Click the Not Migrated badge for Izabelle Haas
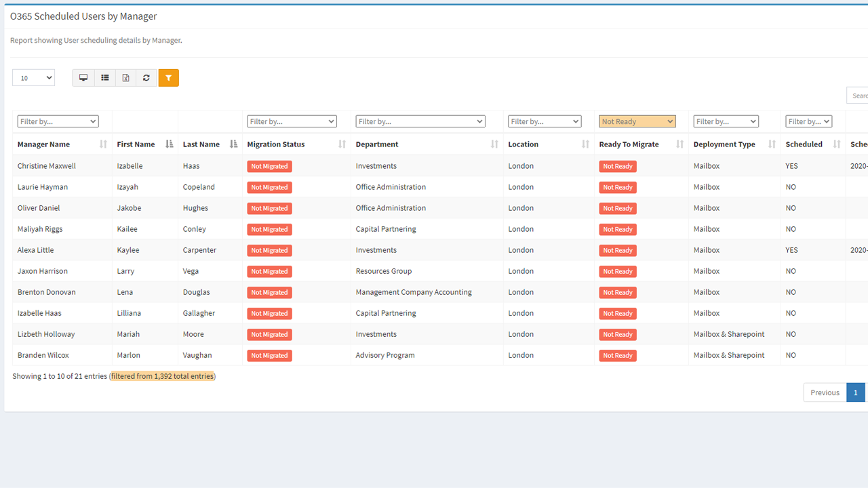This screenshot has height=488, width=868. 269,166
